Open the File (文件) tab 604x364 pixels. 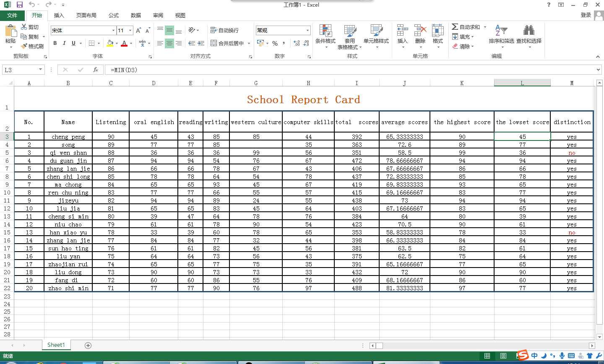(12, 15)
